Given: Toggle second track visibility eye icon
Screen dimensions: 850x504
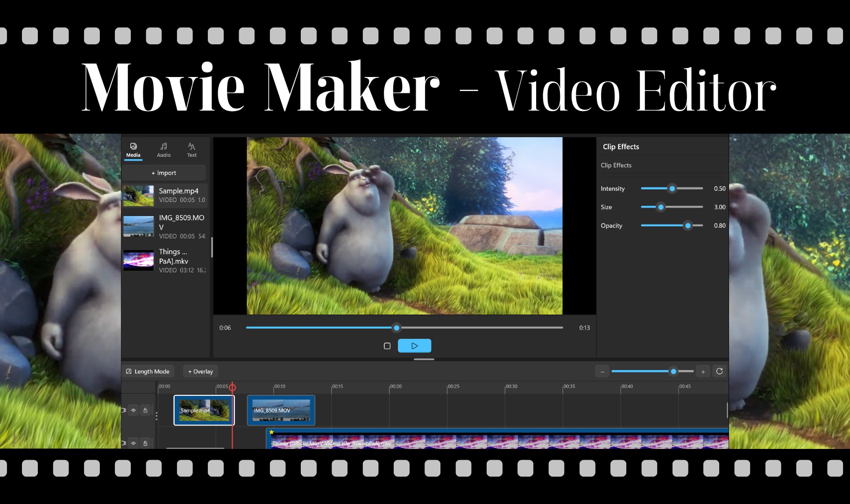Looking at the screenshot, I should (134, 443).
